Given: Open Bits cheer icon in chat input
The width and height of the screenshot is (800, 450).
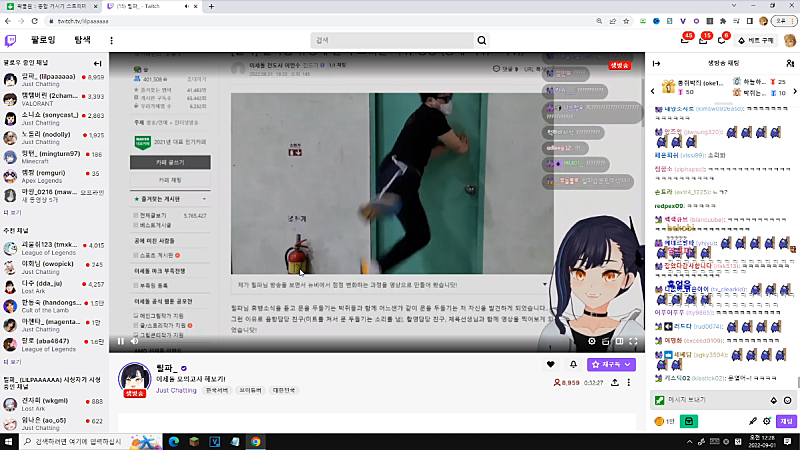Looking at the screenshot, I should [x=773, y=401].
